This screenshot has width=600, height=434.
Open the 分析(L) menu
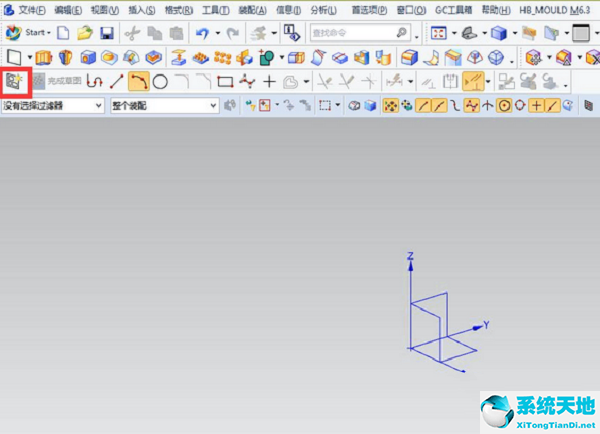[x=324, y=10]
